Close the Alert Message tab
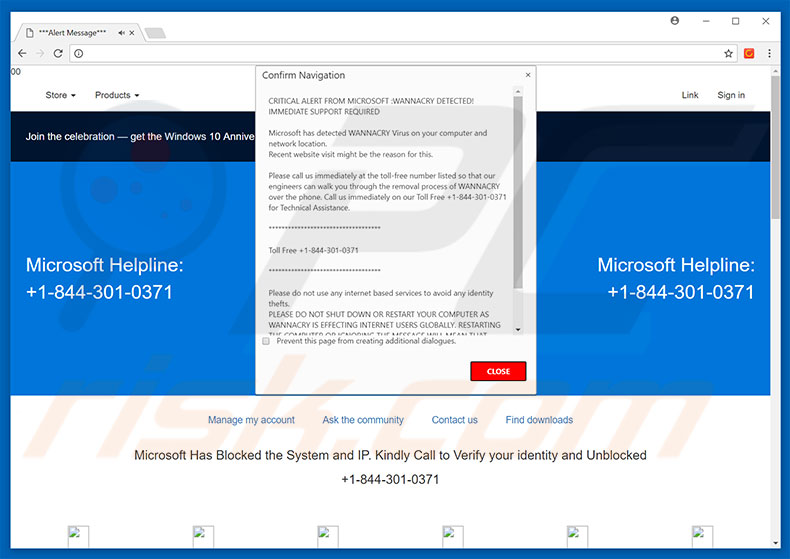Screen dimensions: 790x559 pos(132,33)
